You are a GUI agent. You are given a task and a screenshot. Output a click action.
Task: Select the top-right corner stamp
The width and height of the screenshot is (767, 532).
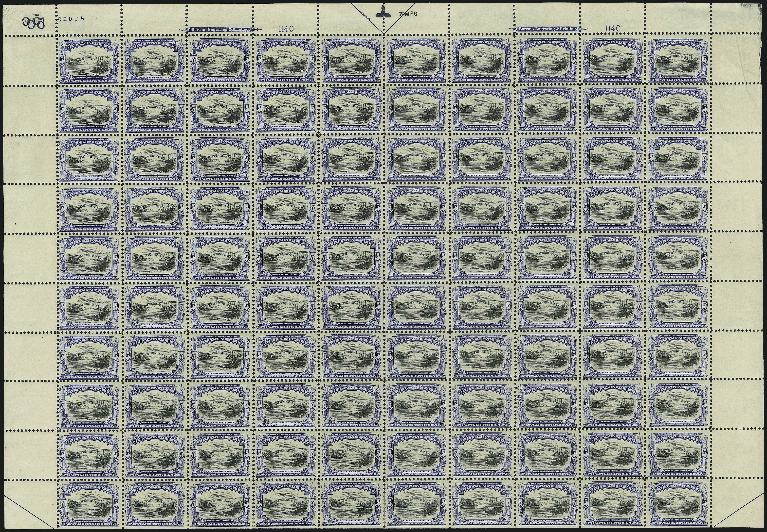pos(679,60)
